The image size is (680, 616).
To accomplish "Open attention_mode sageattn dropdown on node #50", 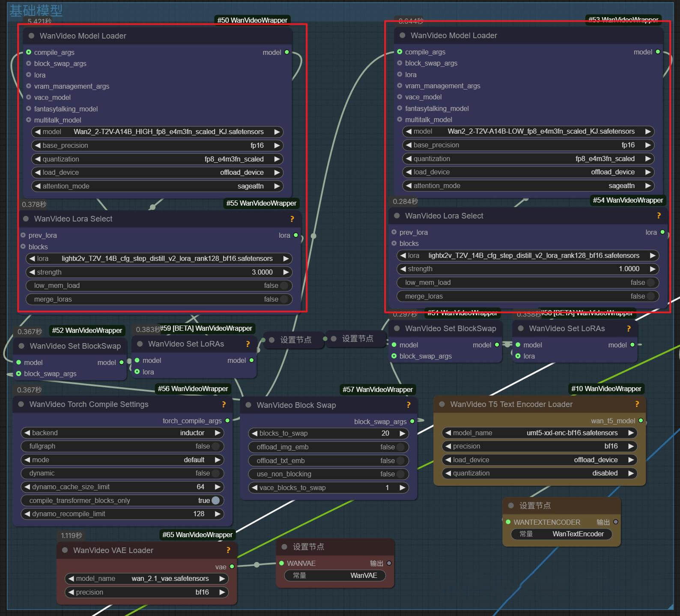I will pos(157,186).
